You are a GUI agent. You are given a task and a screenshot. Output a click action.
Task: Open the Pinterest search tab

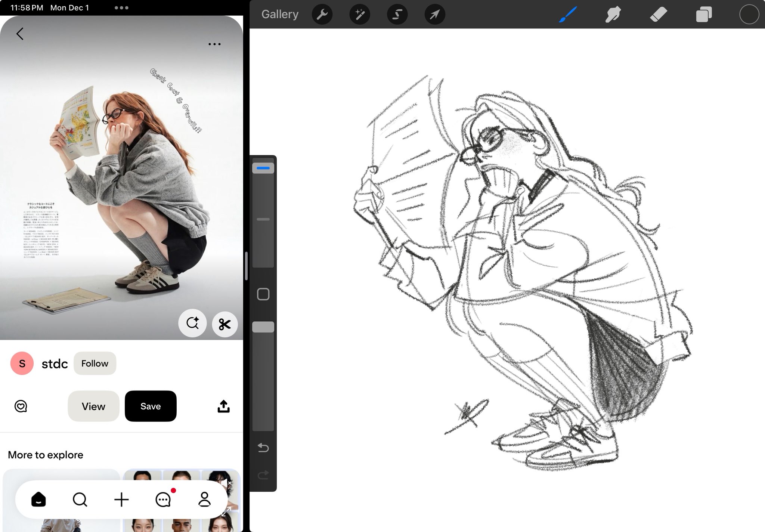tap(80, 499)
